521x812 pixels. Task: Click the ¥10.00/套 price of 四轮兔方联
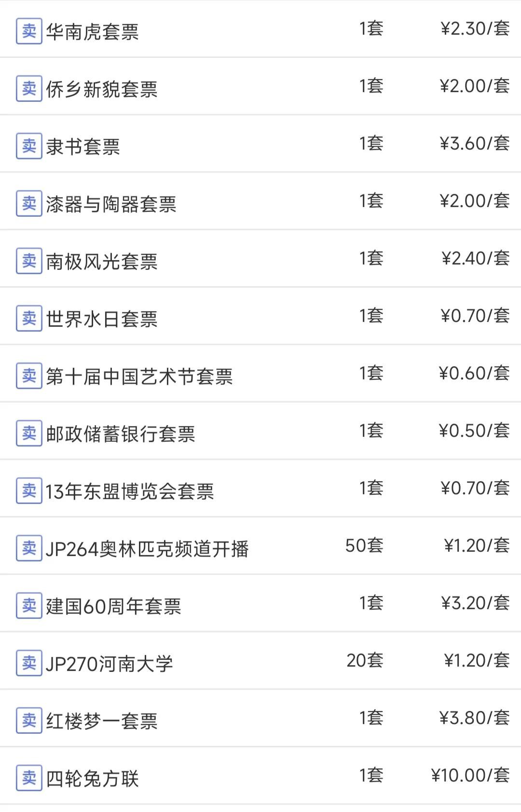pos(470,775)
